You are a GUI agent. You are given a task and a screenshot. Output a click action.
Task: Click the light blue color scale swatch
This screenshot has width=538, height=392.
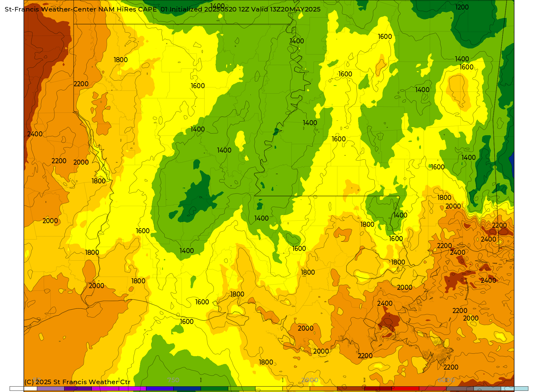coord(514,389)
